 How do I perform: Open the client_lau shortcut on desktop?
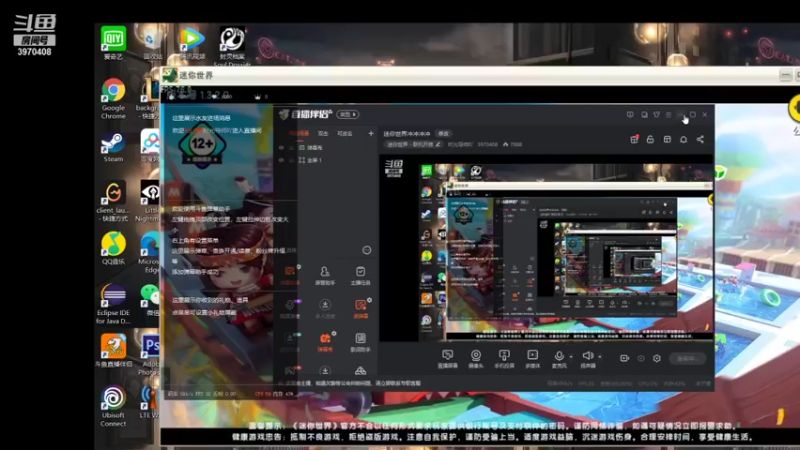pos(113,202)
